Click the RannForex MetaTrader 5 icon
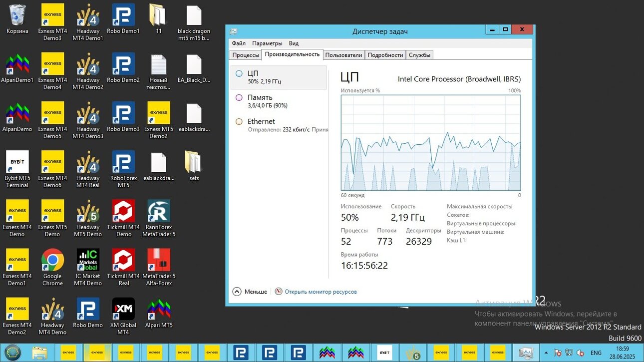 point(159,218)
